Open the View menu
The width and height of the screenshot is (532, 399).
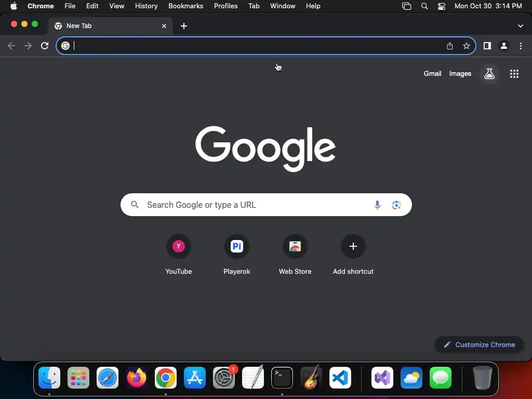117,6
